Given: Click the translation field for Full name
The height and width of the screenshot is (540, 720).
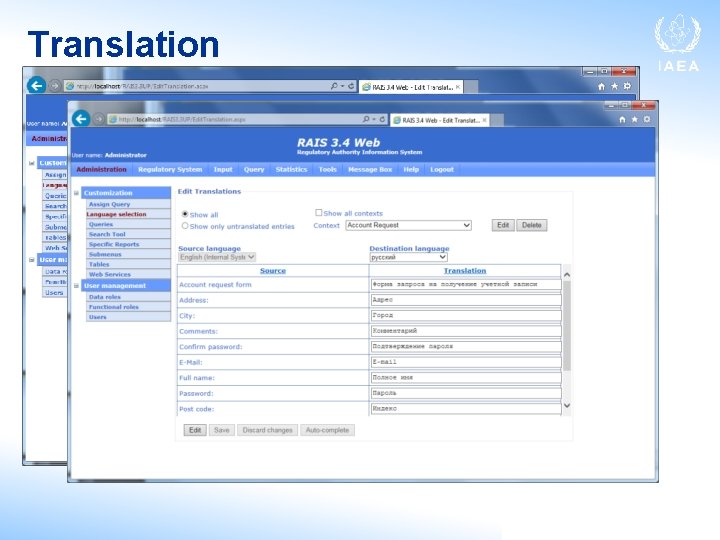Looking at the screenshot, I should (x=466, y=377).
